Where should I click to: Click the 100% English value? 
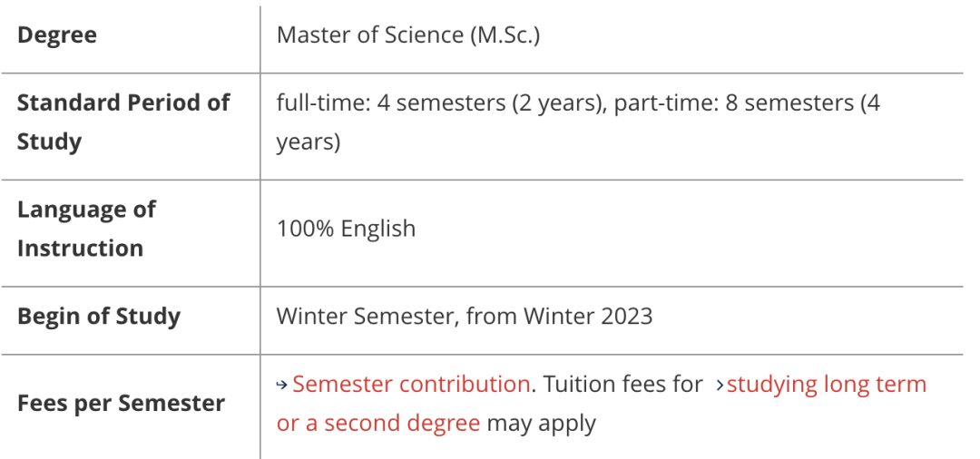coord(346,229)
